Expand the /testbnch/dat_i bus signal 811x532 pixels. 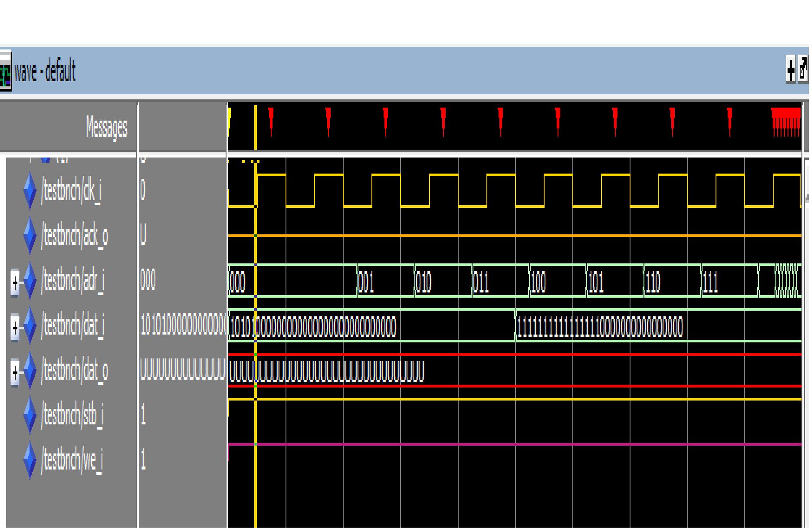pyautogui.click(x=15, y=326)
